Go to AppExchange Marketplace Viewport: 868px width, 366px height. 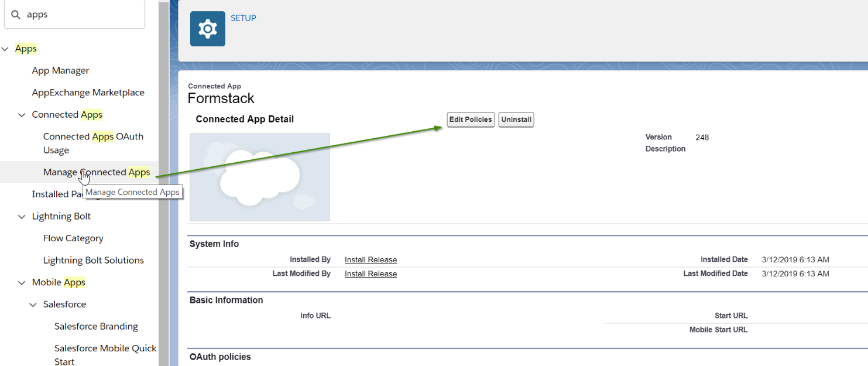point(88,93)
